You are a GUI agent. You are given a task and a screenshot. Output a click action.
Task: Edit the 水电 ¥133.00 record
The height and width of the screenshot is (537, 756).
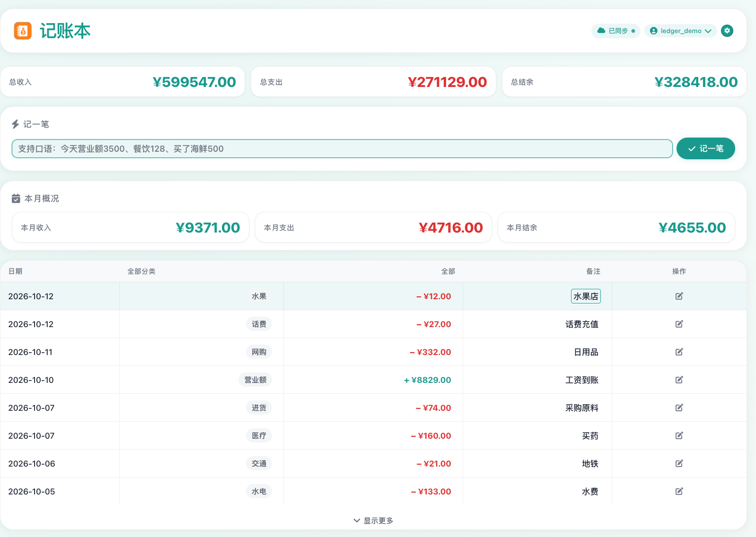679,491
